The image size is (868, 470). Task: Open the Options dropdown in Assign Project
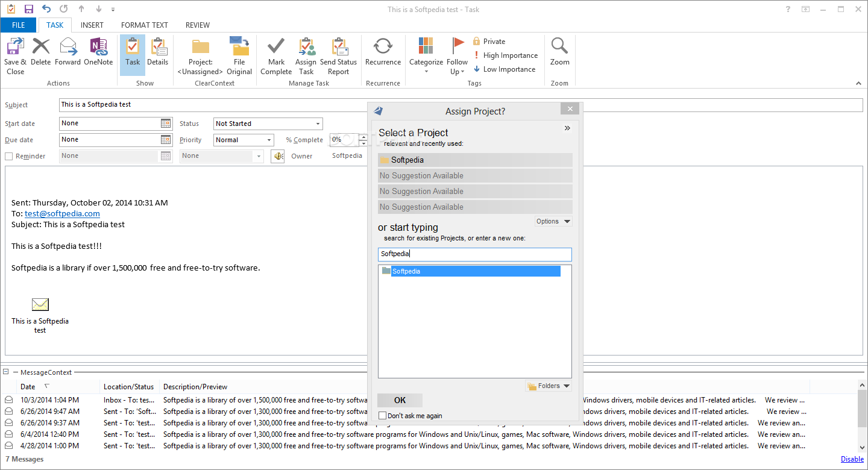tap(553, 221)
